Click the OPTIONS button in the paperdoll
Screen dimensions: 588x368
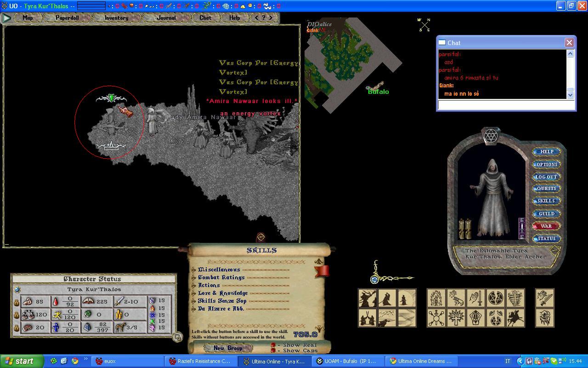(x=546, y=164)
